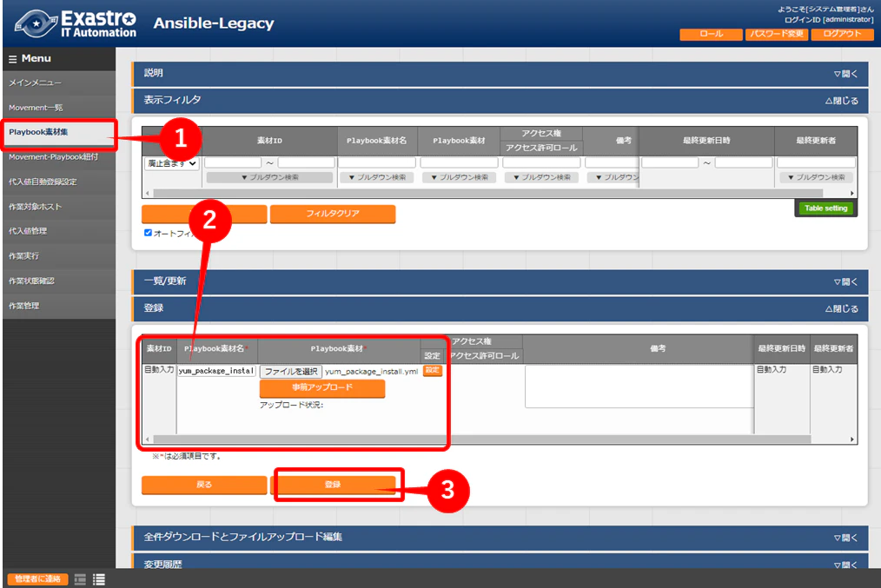Click the Playbook素材名 input in registration form

click(217, 371)
